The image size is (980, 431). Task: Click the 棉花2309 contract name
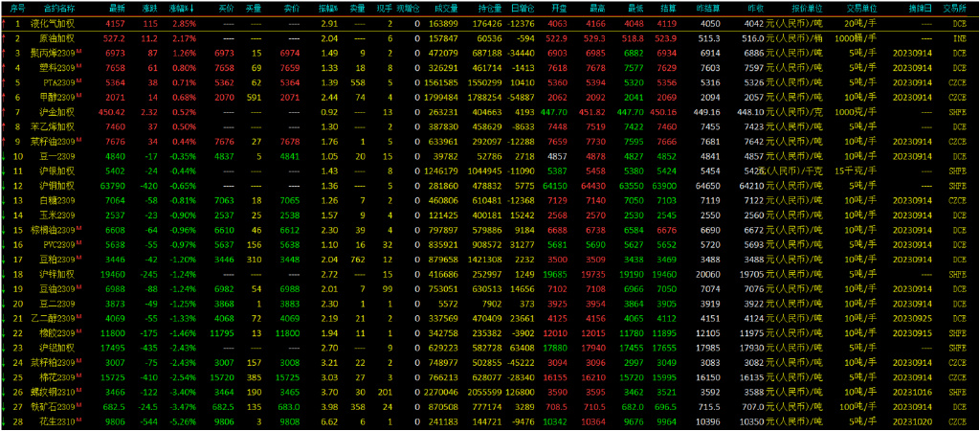[x=48, y=377]
